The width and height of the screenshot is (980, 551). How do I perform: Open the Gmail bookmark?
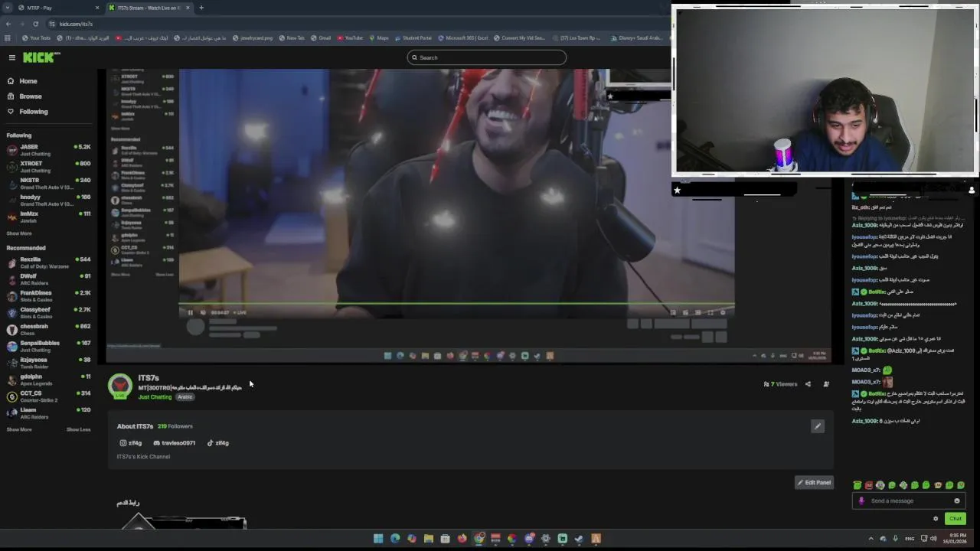[x=322, y=37]
